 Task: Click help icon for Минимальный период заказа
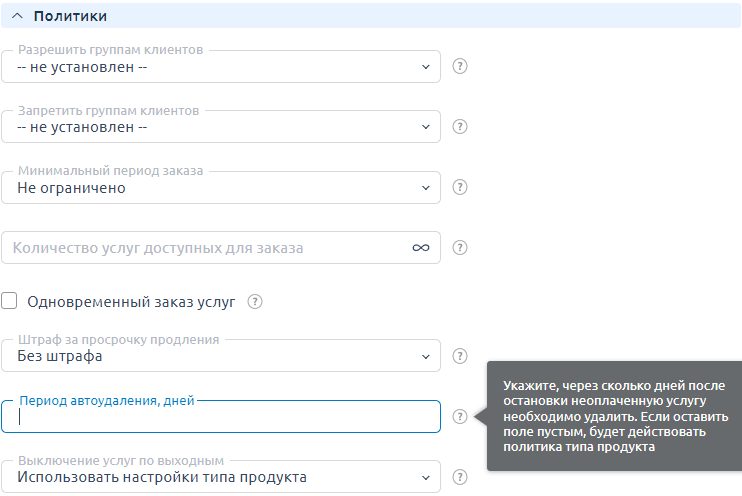[x=460, y=187]
